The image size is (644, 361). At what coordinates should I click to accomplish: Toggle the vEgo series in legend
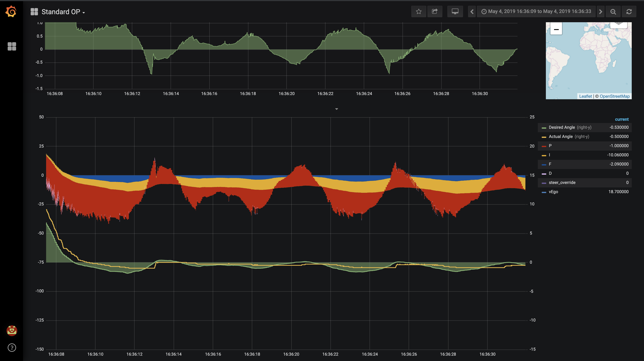(553, 192)
